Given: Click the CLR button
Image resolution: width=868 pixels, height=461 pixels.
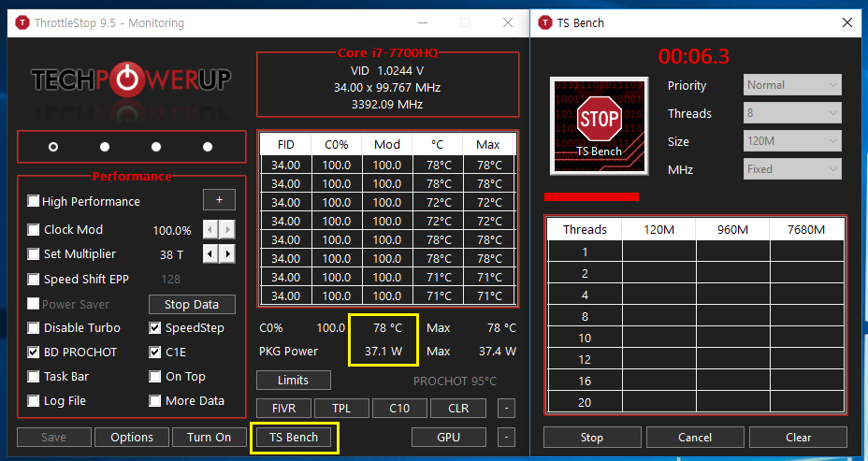Looking at the screenshot, I should click(458, 409).
